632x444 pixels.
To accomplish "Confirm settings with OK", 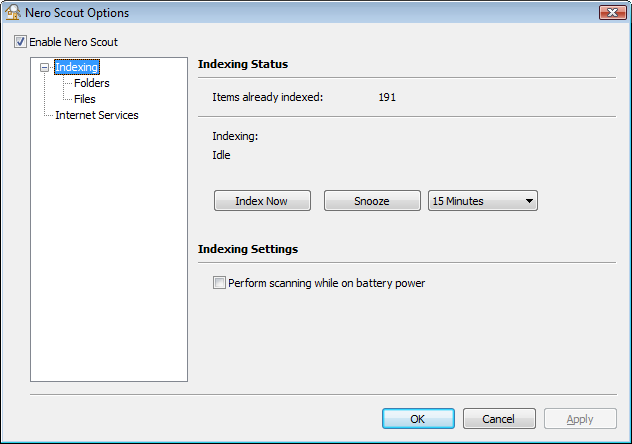I will click(x=418, y=419).
